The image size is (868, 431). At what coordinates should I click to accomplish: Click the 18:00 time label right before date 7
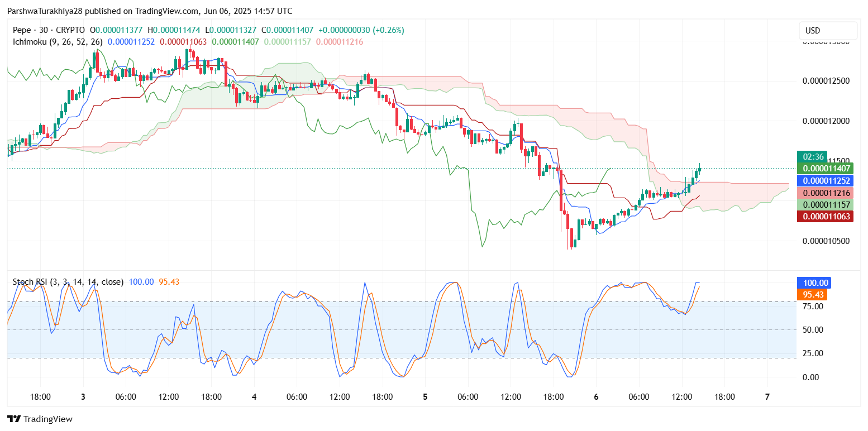[x=724, y=398]
